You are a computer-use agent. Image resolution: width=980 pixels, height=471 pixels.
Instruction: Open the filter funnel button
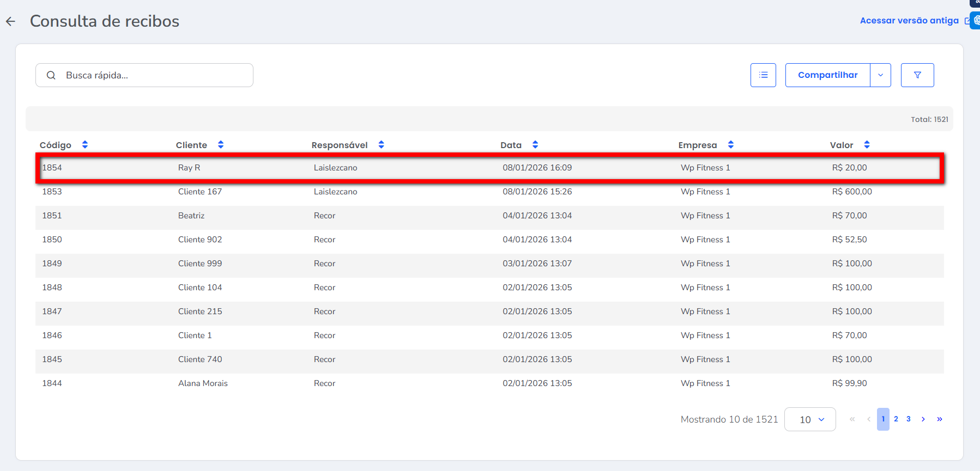917,75
